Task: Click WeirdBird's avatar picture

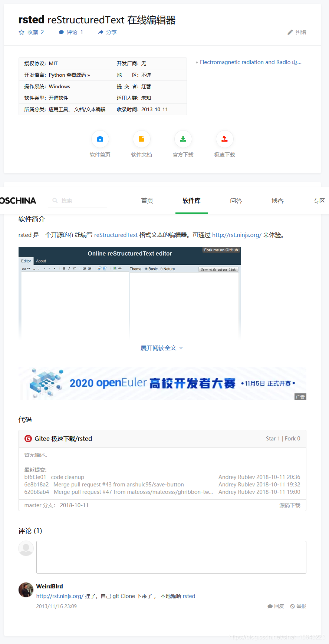Action: [x=26, y=589]
